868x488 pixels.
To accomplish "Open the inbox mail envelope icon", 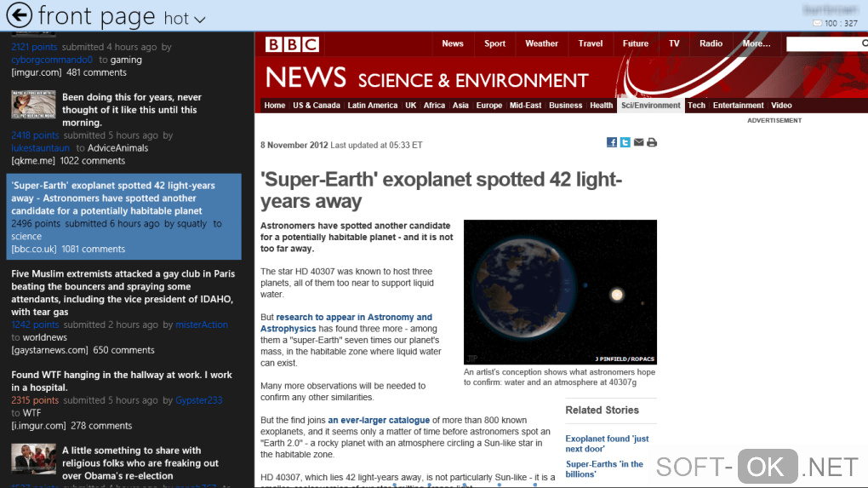I will tap(818, 23).
